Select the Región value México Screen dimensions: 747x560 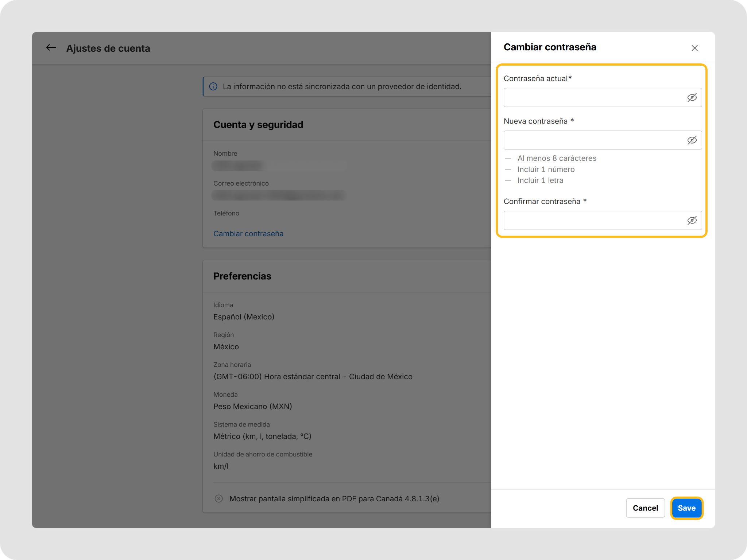[x=226, y=347]
